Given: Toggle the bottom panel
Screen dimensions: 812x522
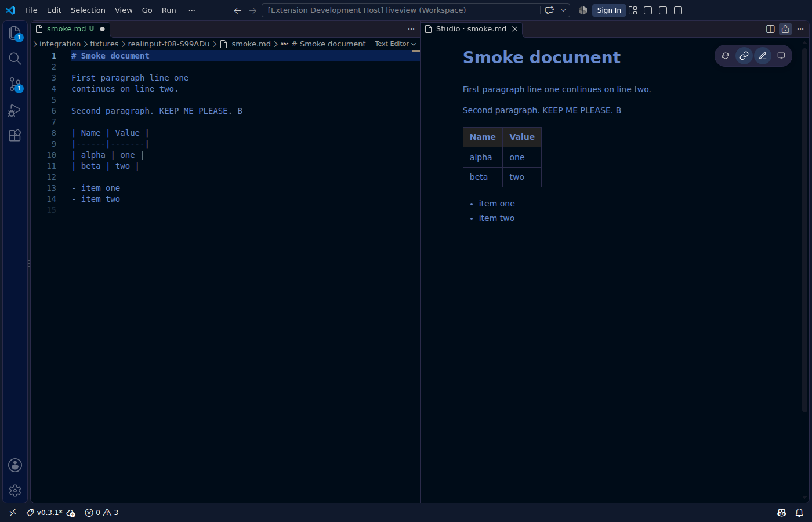Looking at the screenshot, I should [x=663, y=10].
